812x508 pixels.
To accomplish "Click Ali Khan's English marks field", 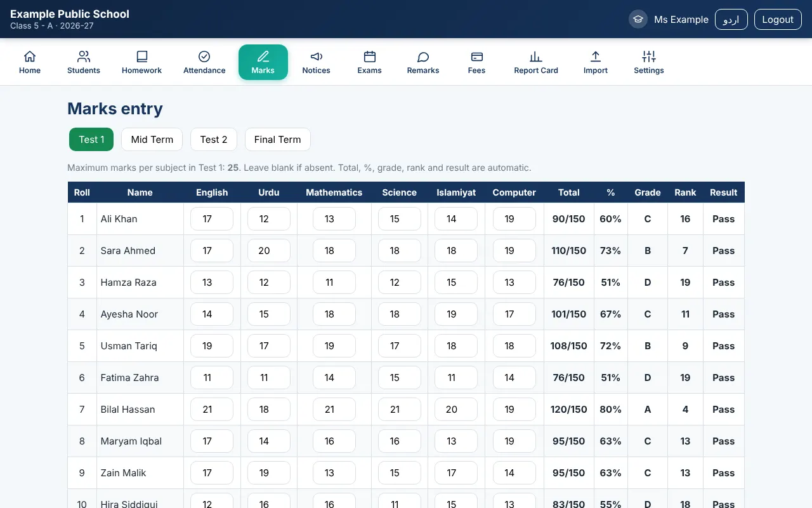I will tap(212, 218).
